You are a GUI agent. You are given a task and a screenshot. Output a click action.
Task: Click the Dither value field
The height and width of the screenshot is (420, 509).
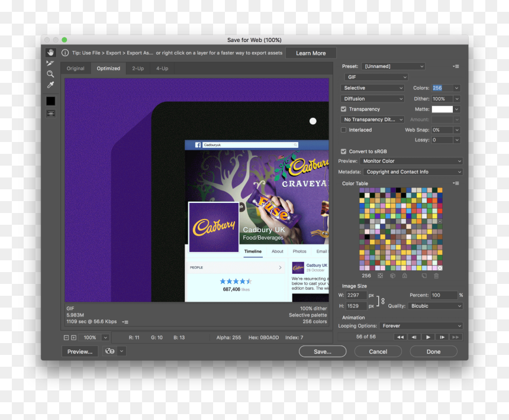(442, 99)
